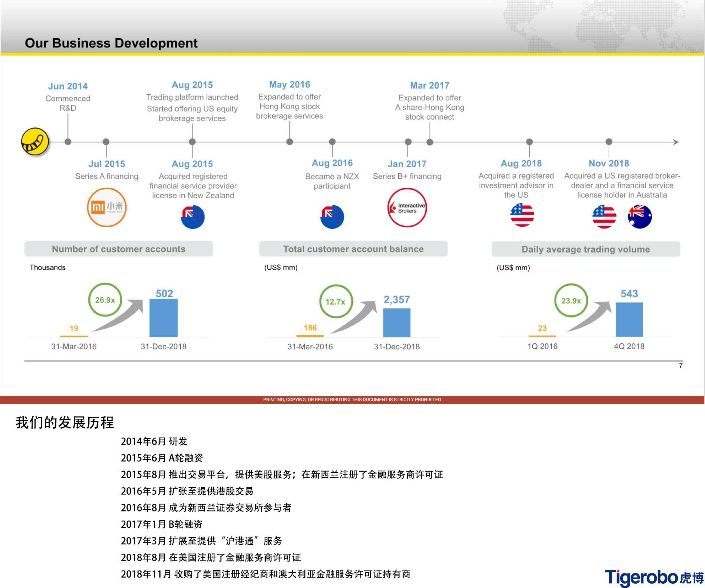Click the May 2016 date label
705x588 pixels.
tap(290, 85)
